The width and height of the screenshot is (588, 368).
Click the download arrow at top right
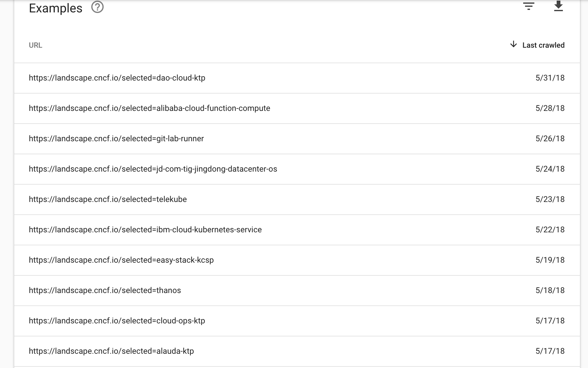point(558,6)
